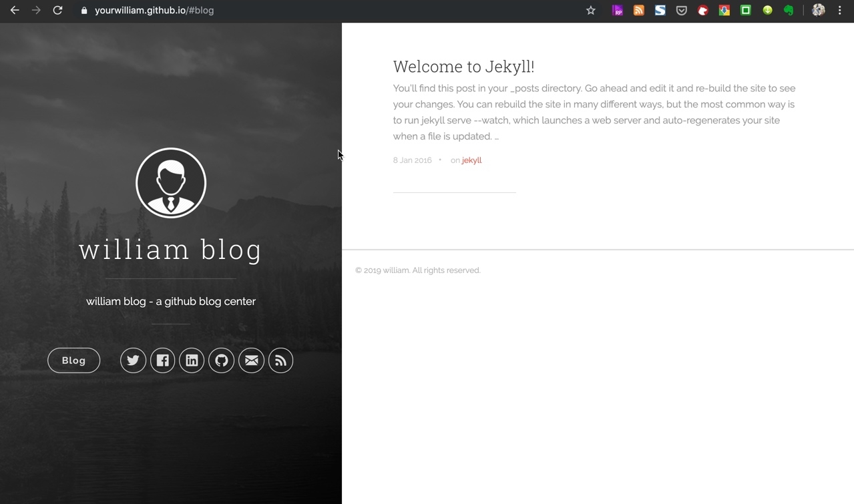This screenshot has height=504, width=854.
Task: Visit the GitHub profile icon
Action: pyautogui.click(x=222, y=360)
